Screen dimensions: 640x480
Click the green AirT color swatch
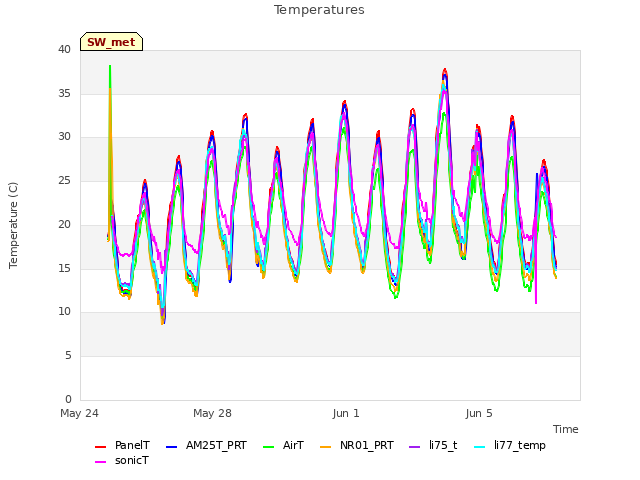tap(269, 447)
